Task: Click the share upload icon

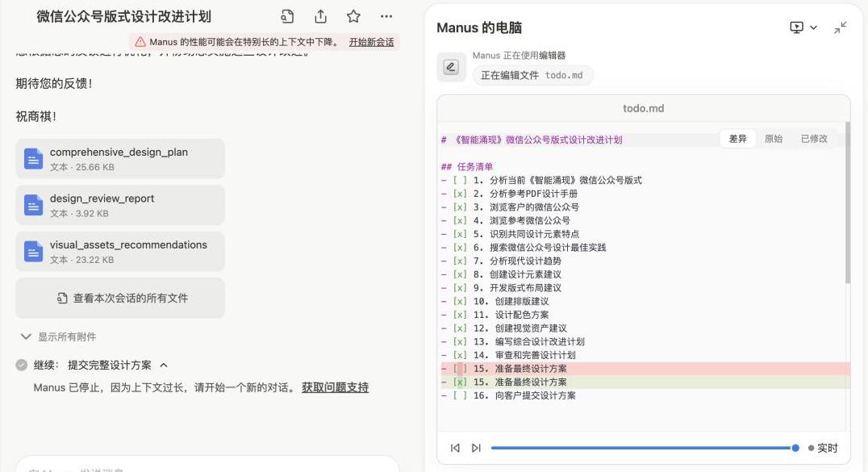Action: (x=320, y=17)
